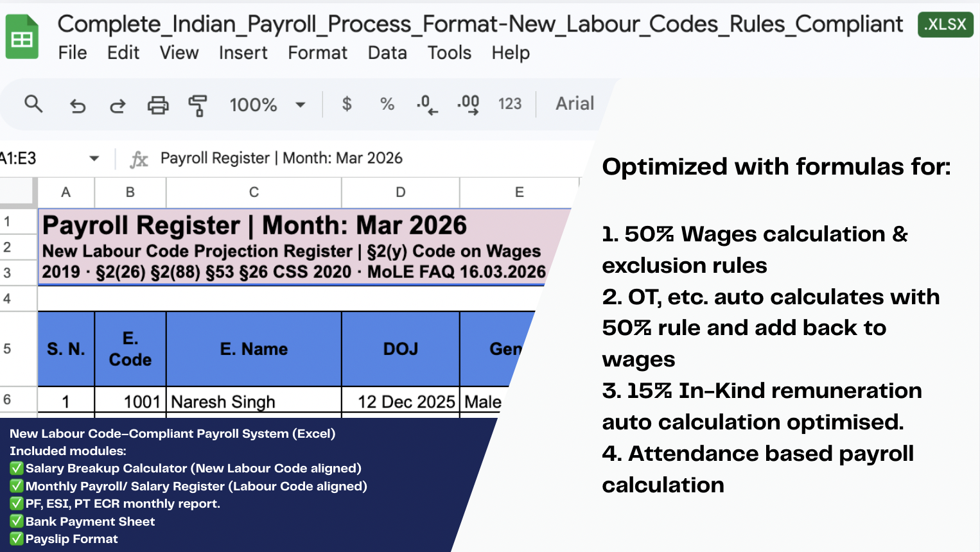The width and height of the screenshot is (980, 552).
Task: Apply currency format with dollar icon
Action: point(347,104)
